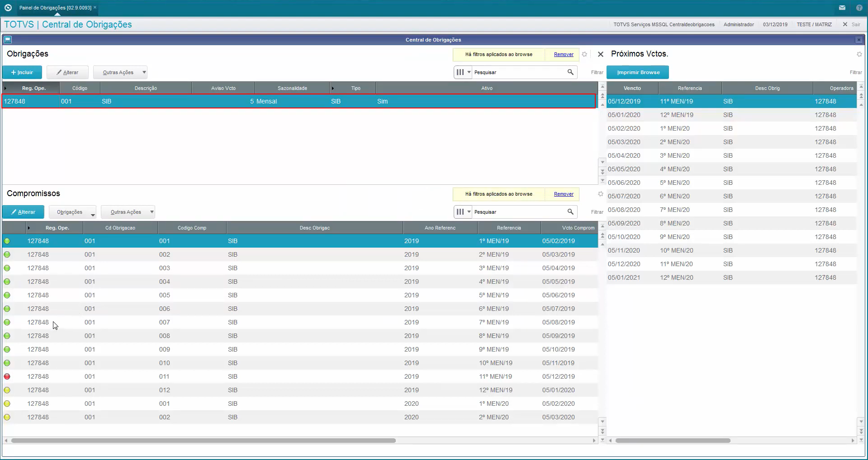The image size is (868, 460).
Task: Sort by Desc Obrig column header
Action: 767,88
